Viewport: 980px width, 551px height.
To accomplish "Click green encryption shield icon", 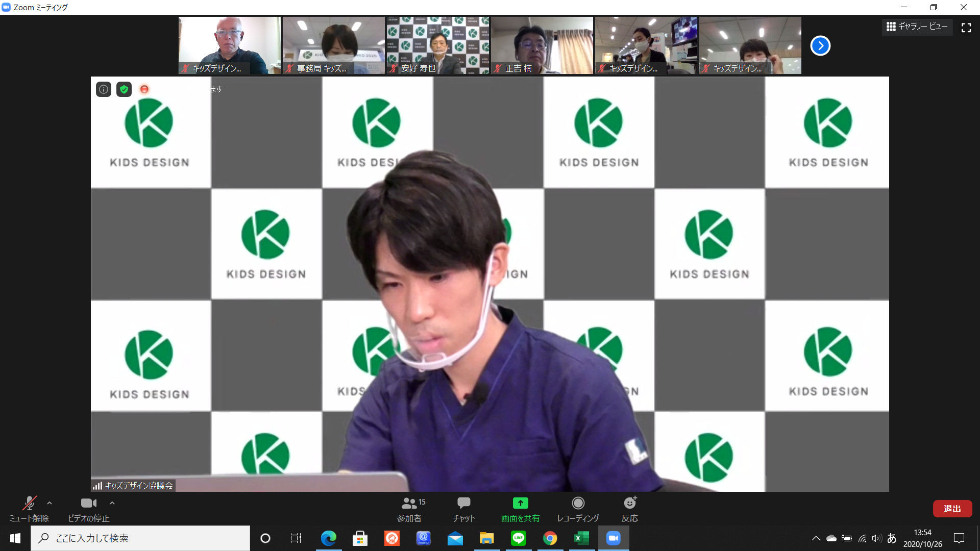I will click(124, 89).
